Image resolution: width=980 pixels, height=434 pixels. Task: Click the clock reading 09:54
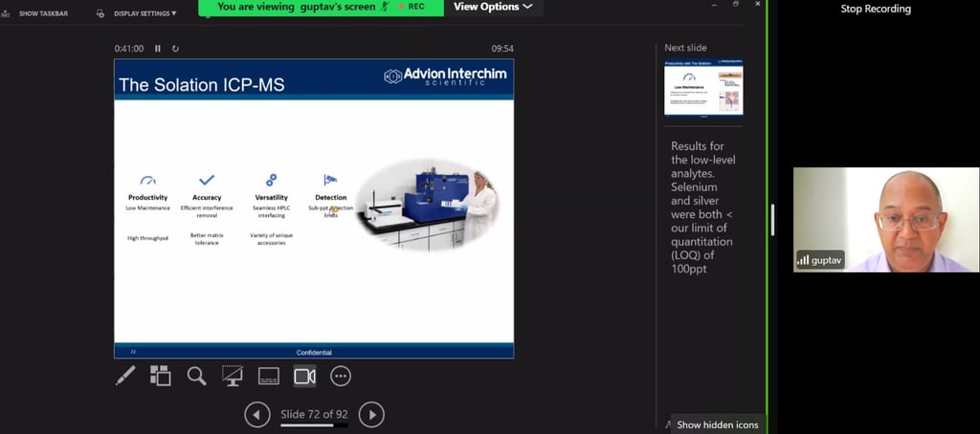point(502,48)
